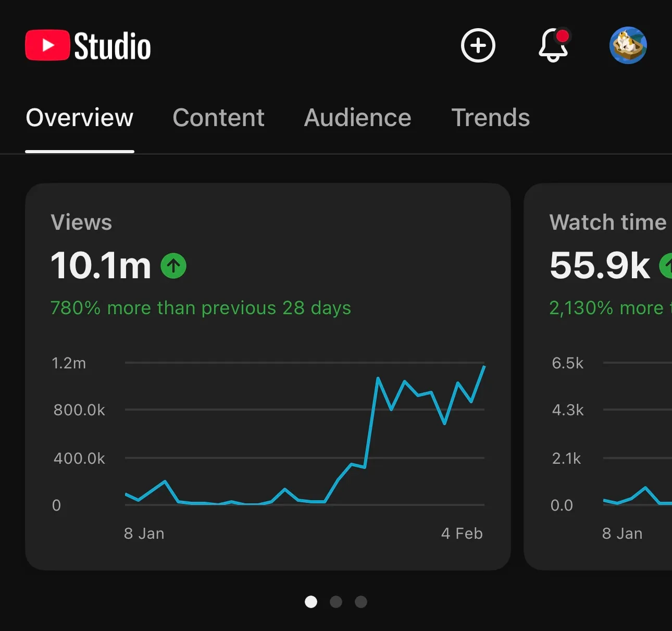Image resolution: width=672 pixels, height=631 pixels.
Task: Click the 1.2m axis label on Views chart
Action: 69,363
